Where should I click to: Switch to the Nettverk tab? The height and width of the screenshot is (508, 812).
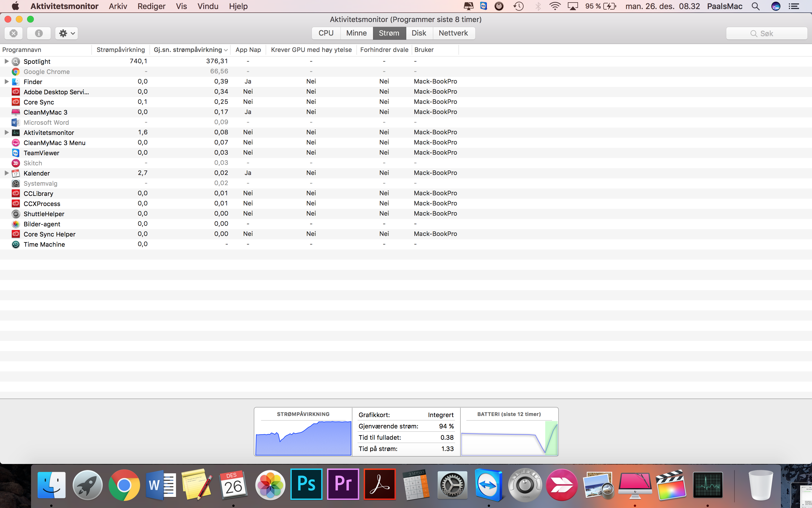453,33
